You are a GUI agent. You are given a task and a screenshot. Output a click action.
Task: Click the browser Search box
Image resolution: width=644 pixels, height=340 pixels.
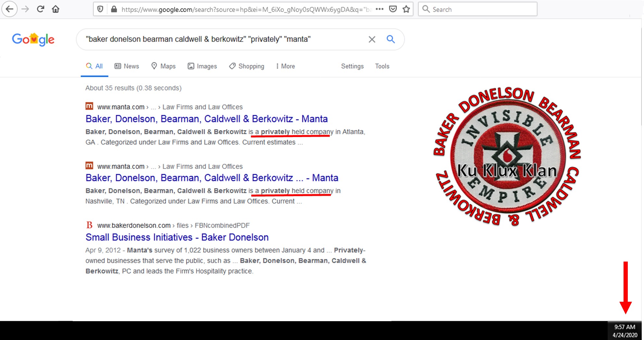tap(477, 9)
